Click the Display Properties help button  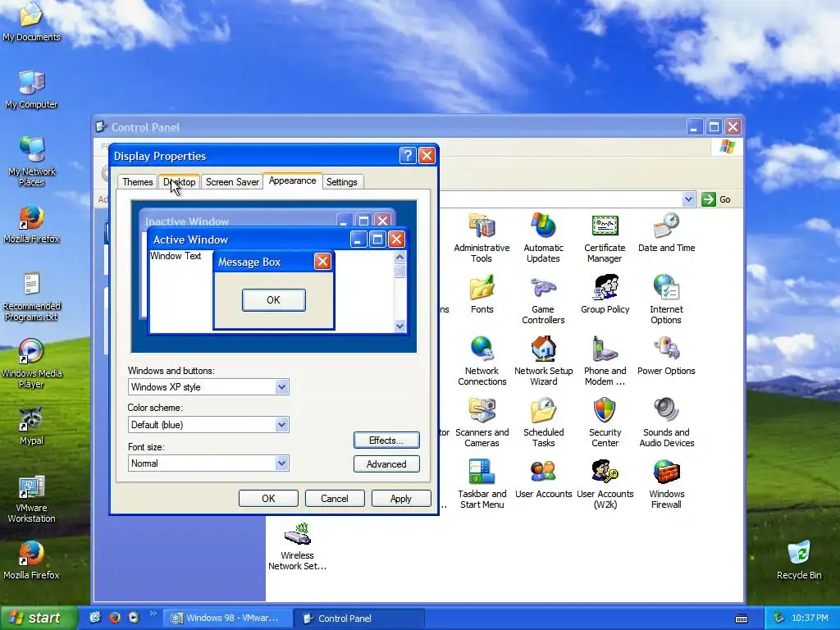point(408,155)
